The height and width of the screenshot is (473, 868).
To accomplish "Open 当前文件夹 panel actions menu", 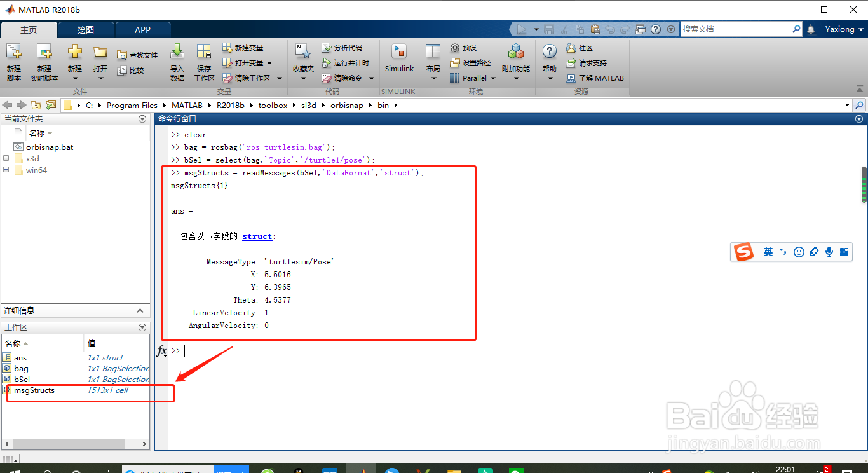I will (x=142, y=119).
